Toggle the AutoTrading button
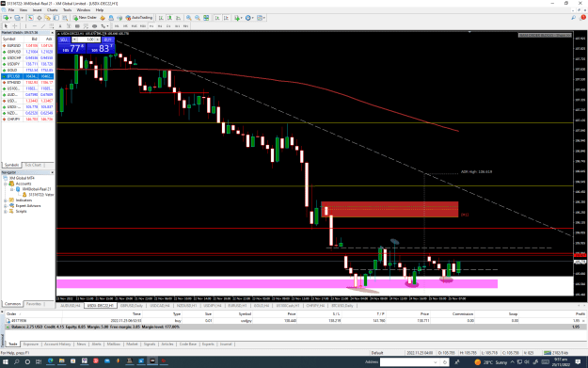The width and height of the screenshot is (588, 368). tap(139, 18)
